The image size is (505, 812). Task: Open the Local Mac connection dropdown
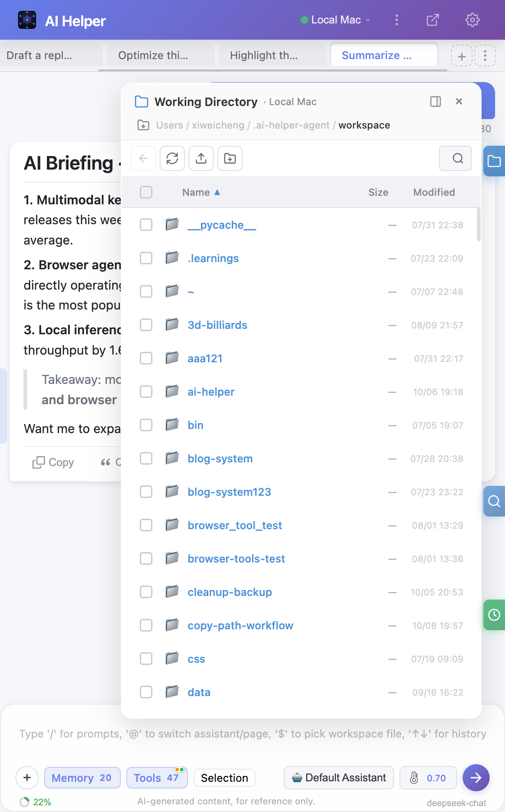[335, 20]
